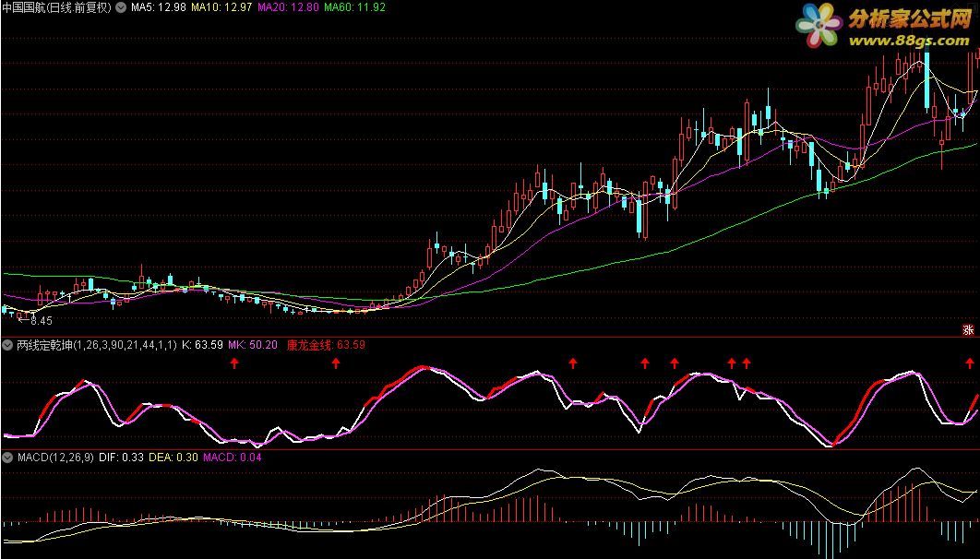Click the MA10: 12.97 value
The image size is (980, 559).
pyautogui.click(x=221, y=7)
